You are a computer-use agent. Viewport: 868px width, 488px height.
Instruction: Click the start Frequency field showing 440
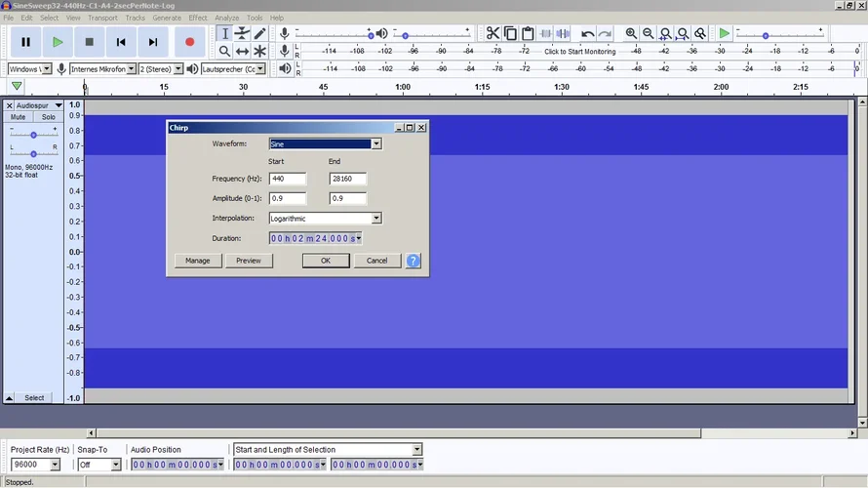288,179
